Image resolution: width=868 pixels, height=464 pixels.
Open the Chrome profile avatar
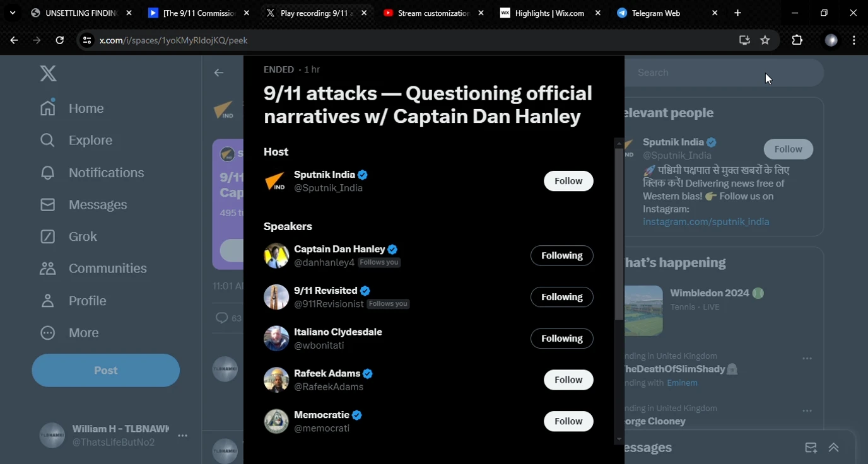pos(831,40)
